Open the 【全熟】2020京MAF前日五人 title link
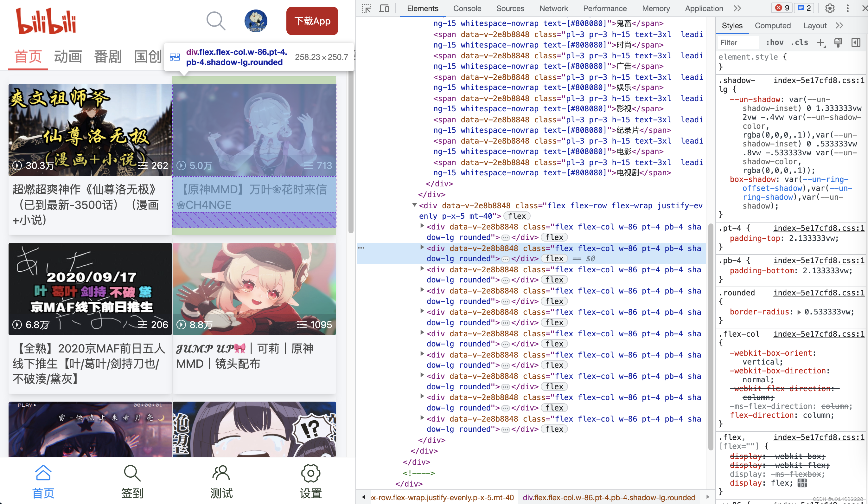This screenshot has width=868, height=504. click(89, 364)
